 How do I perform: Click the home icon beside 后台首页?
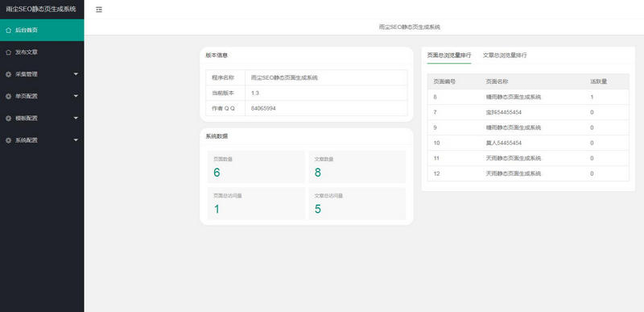point(9,30)
